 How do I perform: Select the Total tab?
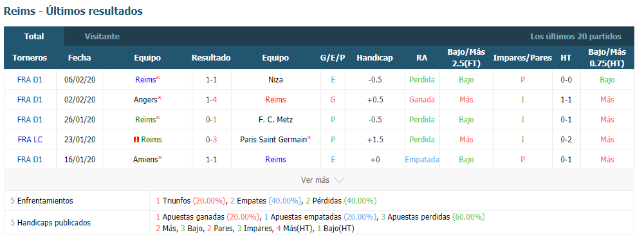pos(34,36)
